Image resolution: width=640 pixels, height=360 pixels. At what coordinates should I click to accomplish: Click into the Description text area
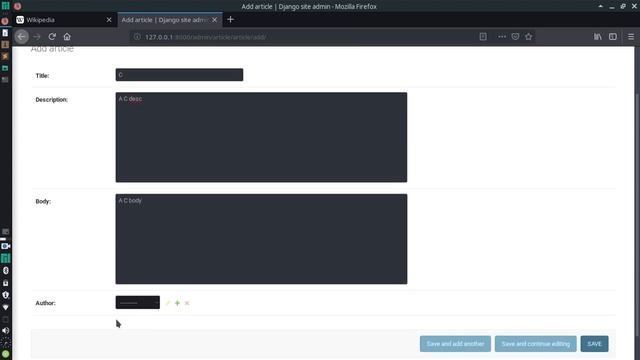[x=261, y=137]
